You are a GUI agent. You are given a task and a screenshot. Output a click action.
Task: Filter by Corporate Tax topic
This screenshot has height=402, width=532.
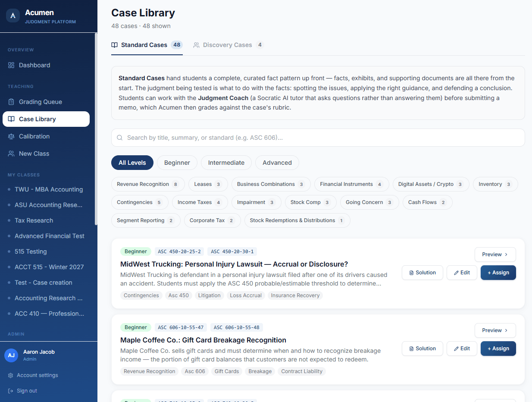click(213, 220)
